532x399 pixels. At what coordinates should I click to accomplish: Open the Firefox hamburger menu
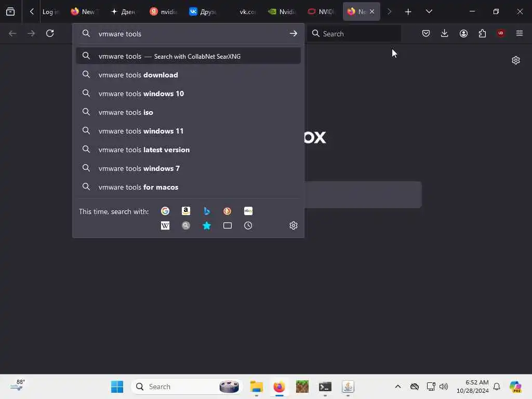520,33
